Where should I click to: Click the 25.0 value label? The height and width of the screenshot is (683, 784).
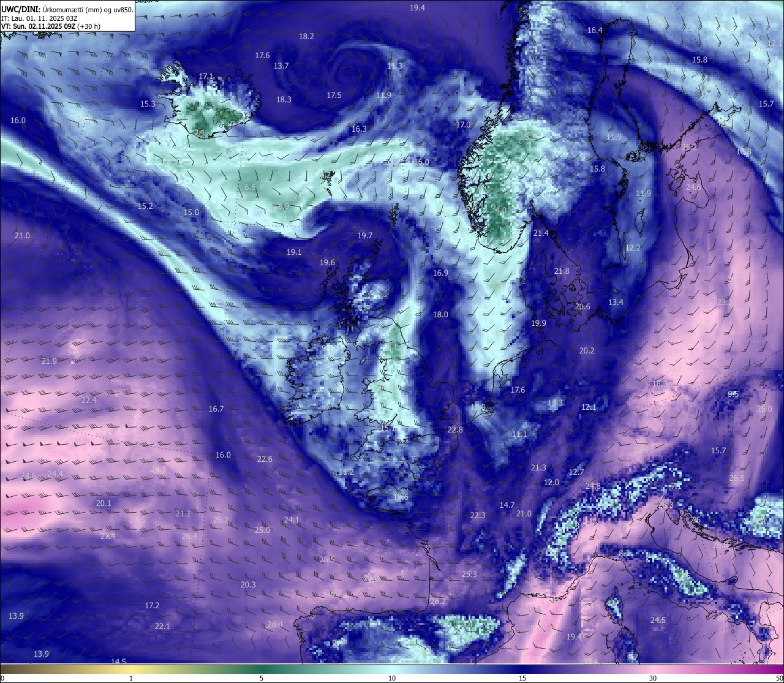click(x=262, y=530)
